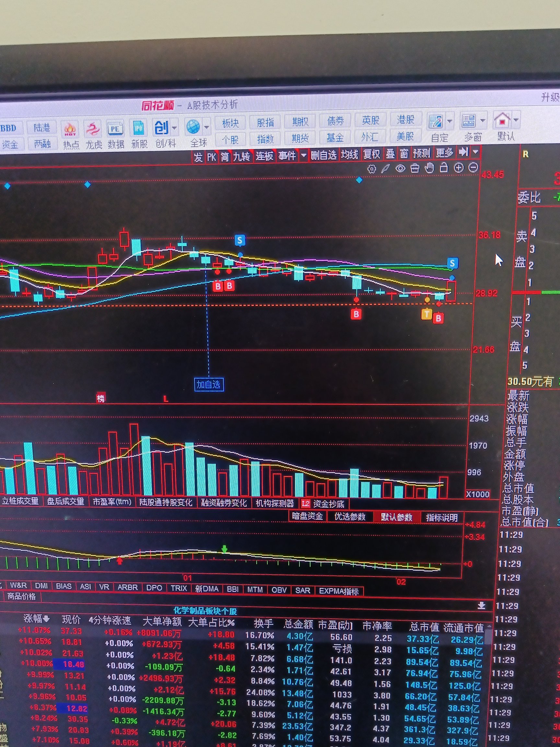Expand the 创/科 dropdown arrow
This screenshot has height=747, width=560.
pos(175,128)
